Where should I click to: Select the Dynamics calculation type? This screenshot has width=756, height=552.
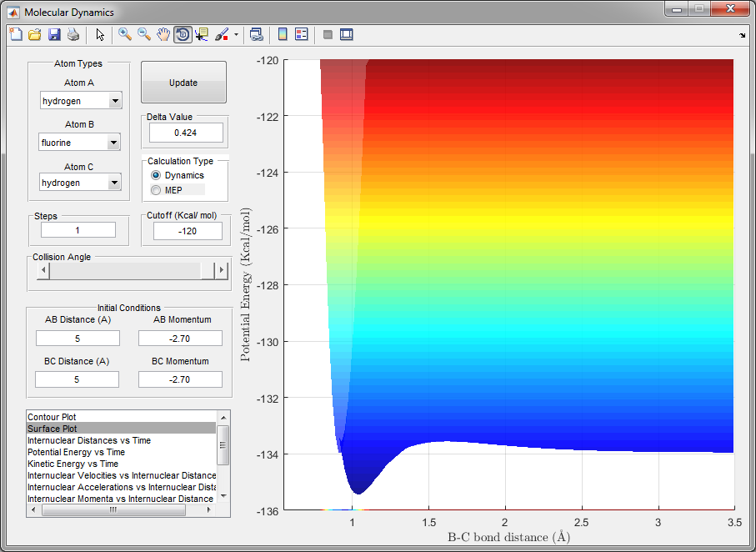[156, 175]
